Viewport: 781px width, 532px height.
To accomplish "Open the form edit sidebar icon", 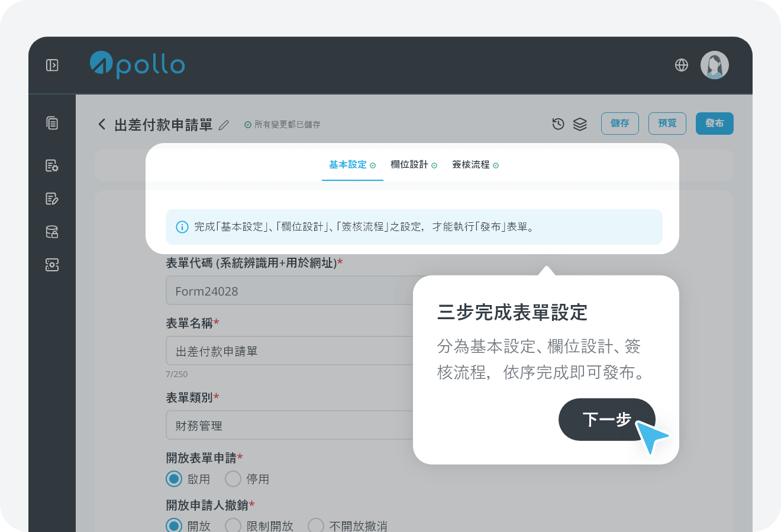I will [x=52, y=199].
